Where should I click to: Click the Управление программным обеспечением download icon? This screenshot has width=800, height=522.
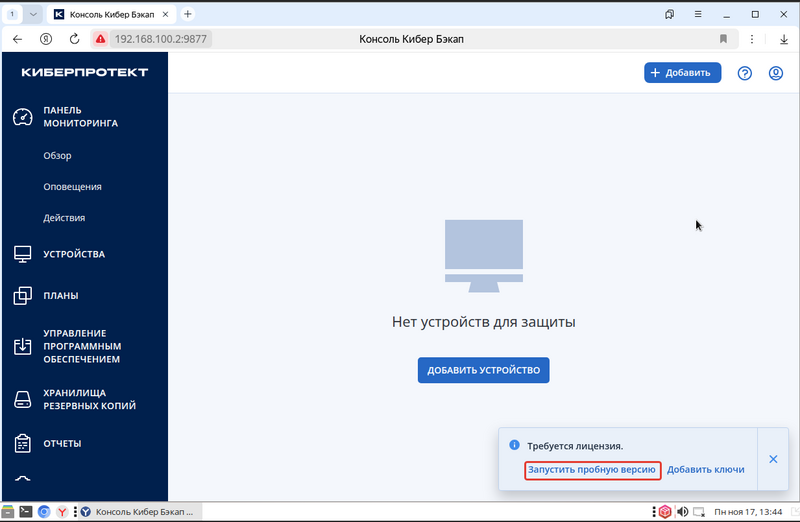click(22, 346)
